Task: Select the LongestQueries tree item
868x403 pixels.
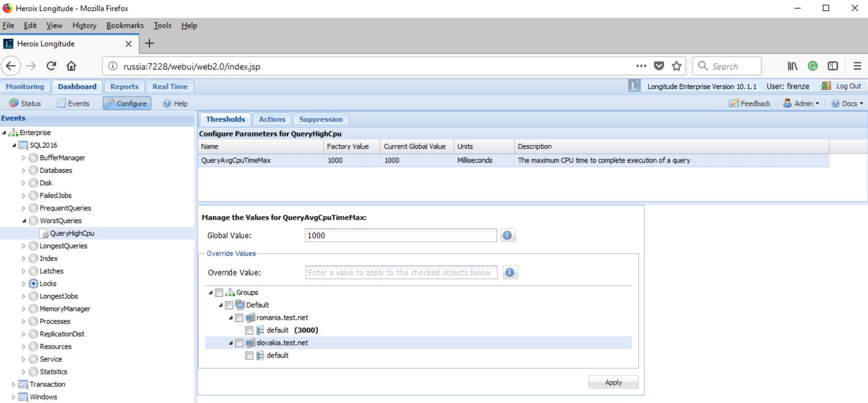Action: point(64,246)
